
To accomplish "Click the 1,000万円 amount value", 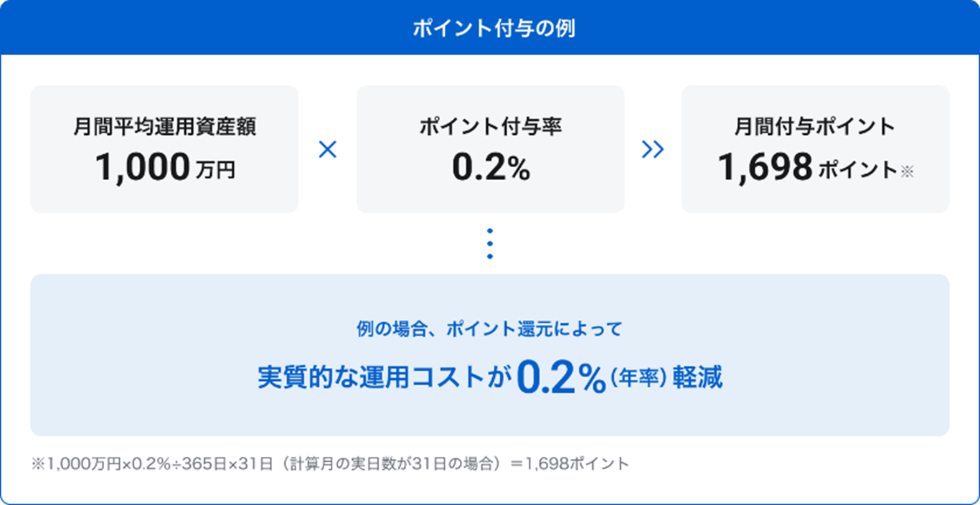I will point(164,169).
